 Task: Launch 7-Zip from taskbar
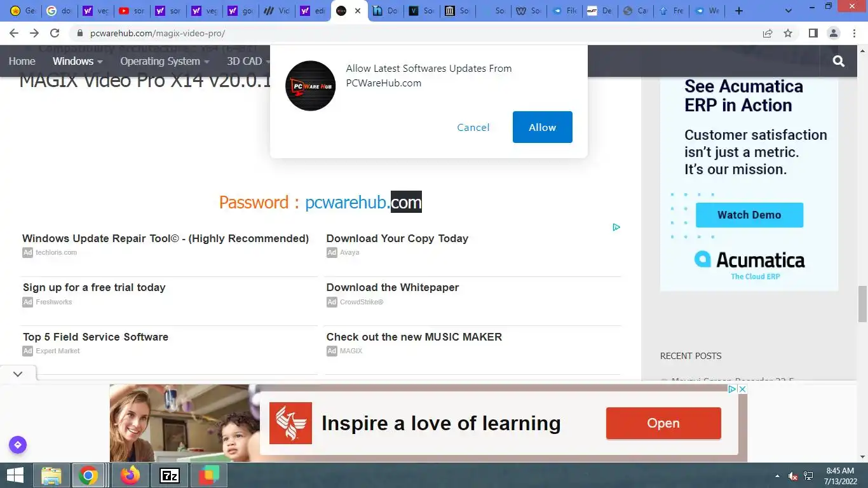click(x=170, y=475)
